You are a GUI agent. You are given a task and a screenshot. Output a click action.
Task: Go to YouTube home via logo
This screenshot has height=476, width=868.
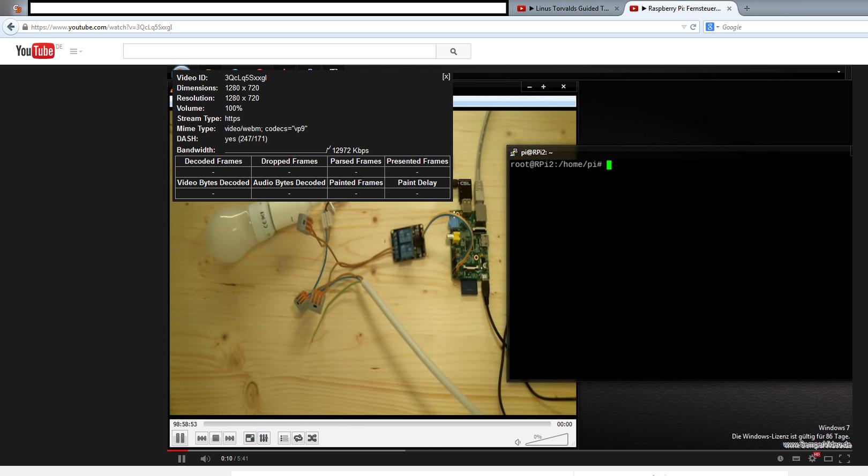click(x=35, y=51)
